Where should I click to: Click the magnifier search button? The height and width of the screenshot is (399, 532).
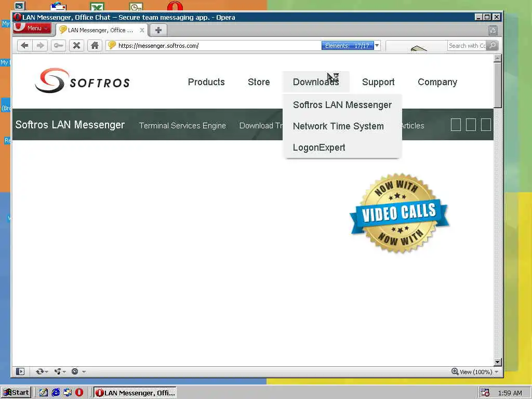point(492,46)
